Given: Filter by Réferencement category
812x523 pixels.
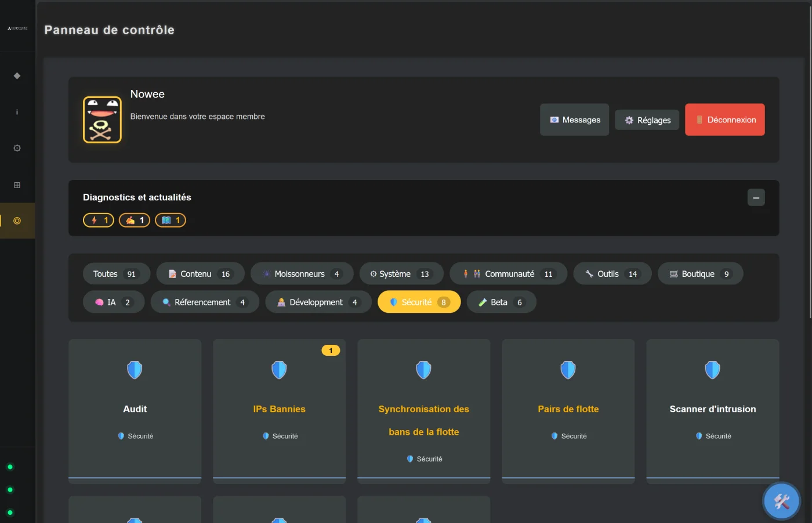Looking at the screenshot, I should [x=205, y=302].
